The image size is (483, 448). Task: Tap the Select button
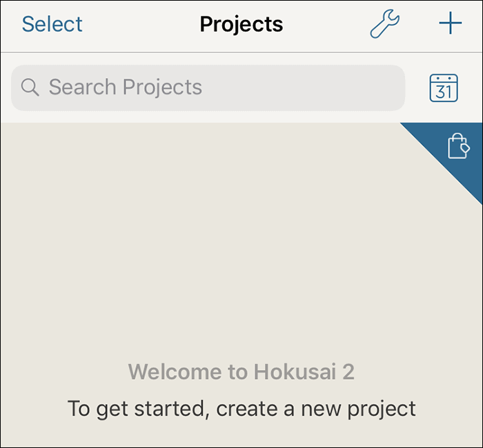52,24
